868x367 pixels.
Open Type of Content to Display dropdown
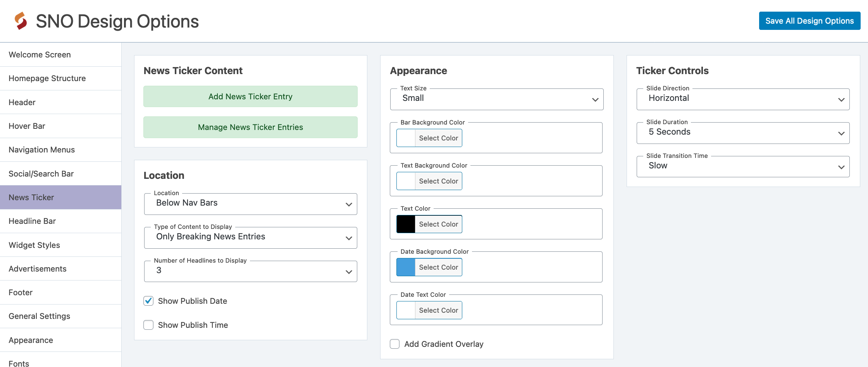[250, 238]
